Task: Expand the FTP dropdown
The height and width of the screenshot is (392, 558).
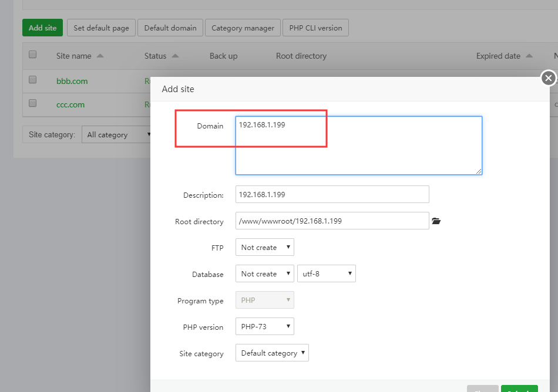Action: [264, 248]
